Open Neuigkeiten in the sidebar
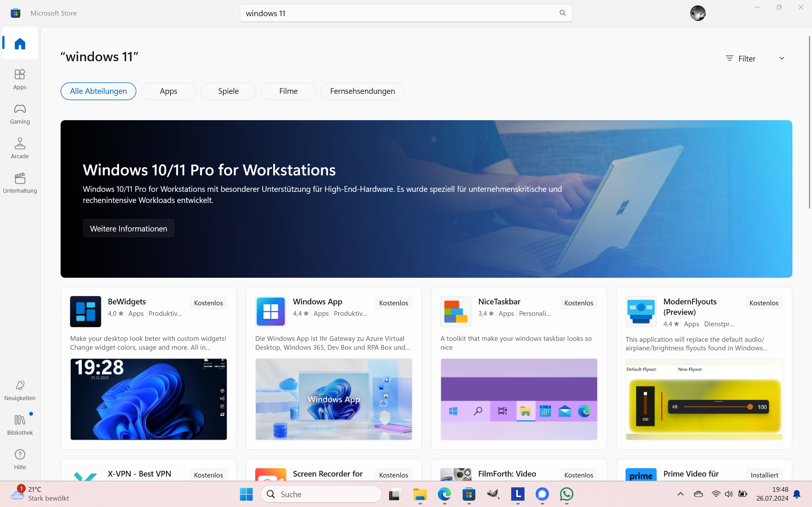Image resolution: width=812 pixels, height=507 pixels. (20, 390)
